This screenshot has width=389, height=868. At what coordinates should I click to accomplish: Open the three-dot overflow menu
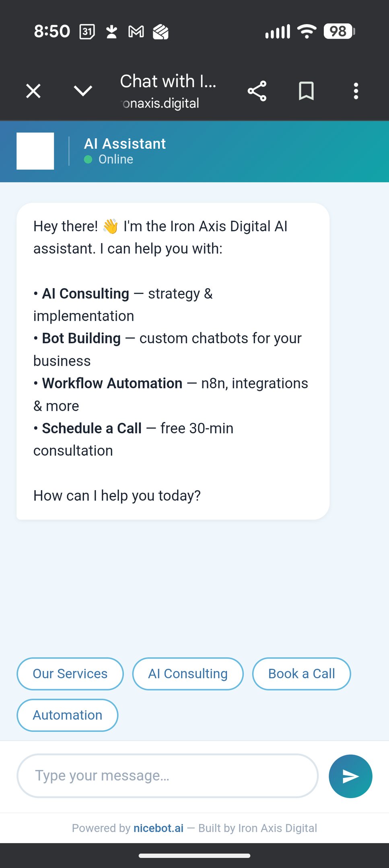pos(356,91)
